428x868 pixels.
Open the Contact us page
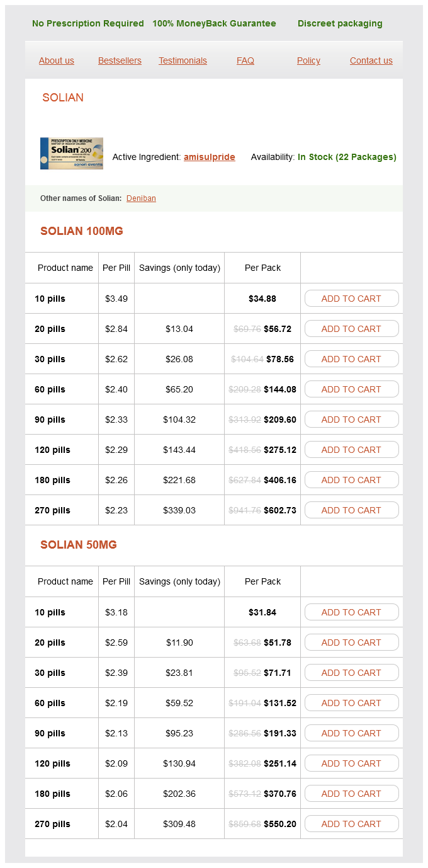coord(371,60)
